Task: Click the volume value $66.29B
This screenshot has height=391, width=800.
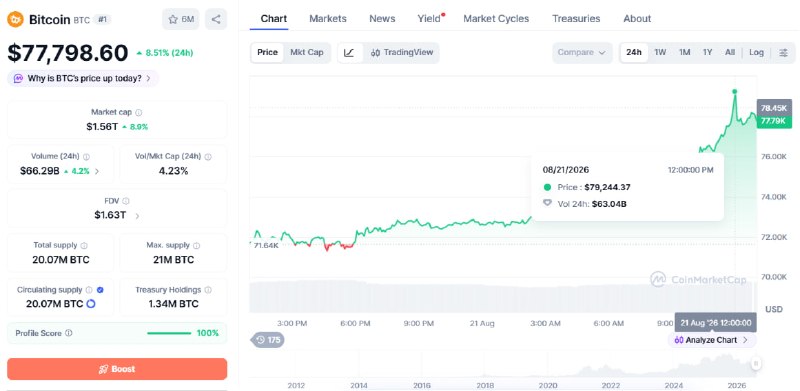Action: tap(40, 171)
